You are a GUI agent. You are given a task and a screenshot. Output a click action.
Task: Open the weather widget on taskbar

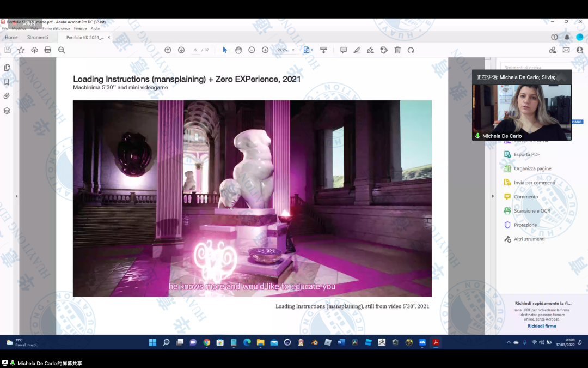tap(22, 342)
